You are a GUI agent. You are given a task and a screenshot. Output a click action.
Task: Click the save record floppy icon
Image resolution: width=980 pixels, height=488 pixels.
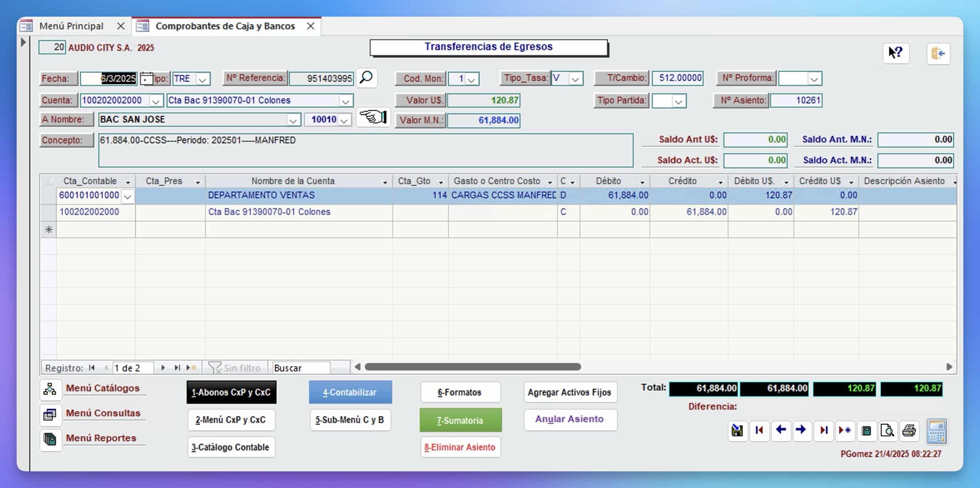tap(737, 430)
